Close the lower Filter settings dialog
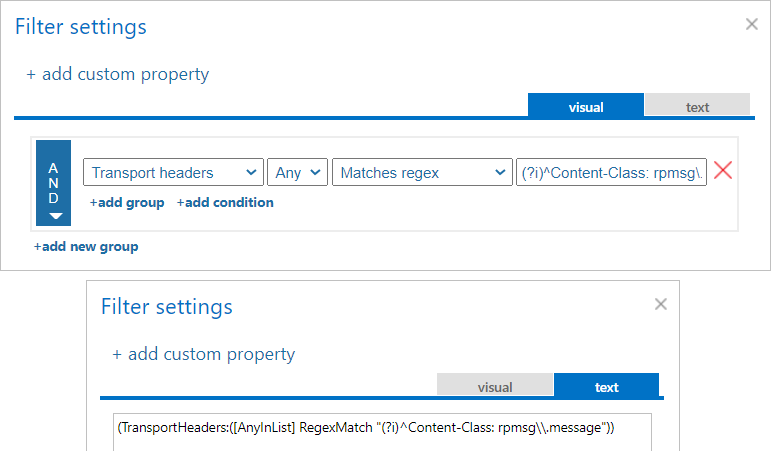771x451 pixels. (x=659, y=303)
